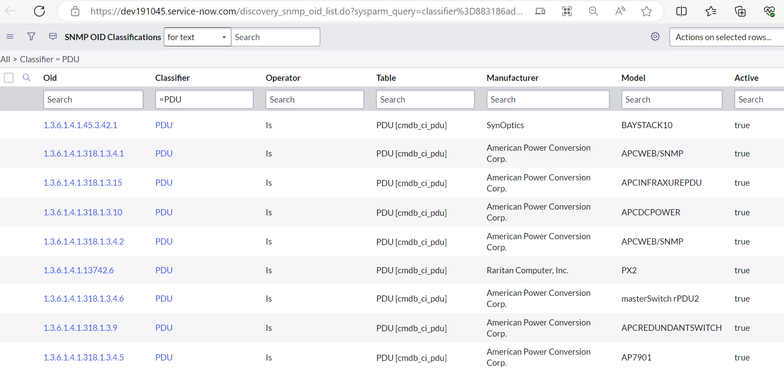
Task: Click the list Search text box in header
Action: [x=276, y=37]
